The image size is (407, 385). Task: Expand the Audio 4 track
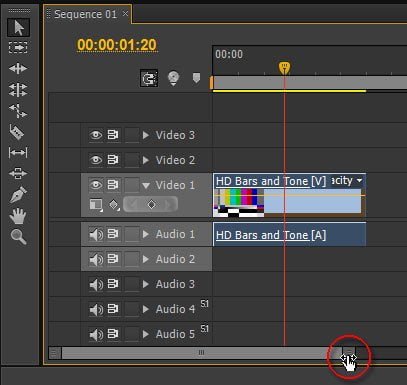pyautogui.click(x=146, y=309)
